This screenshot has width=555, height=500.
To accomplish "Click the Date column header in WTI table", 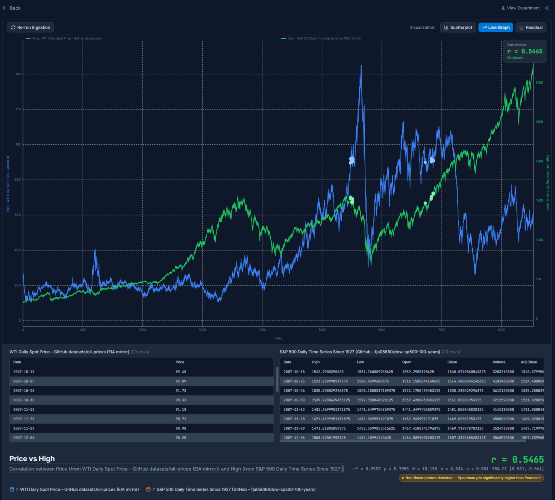I will 17,362.
